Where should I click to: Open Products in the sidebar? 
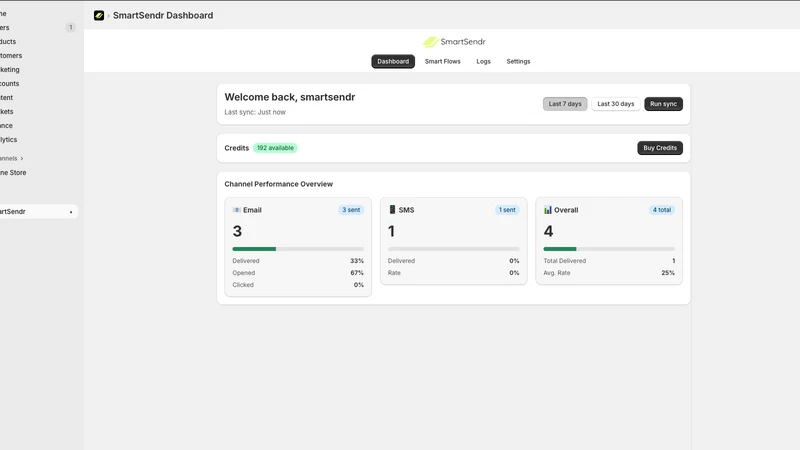pos(8,41)
